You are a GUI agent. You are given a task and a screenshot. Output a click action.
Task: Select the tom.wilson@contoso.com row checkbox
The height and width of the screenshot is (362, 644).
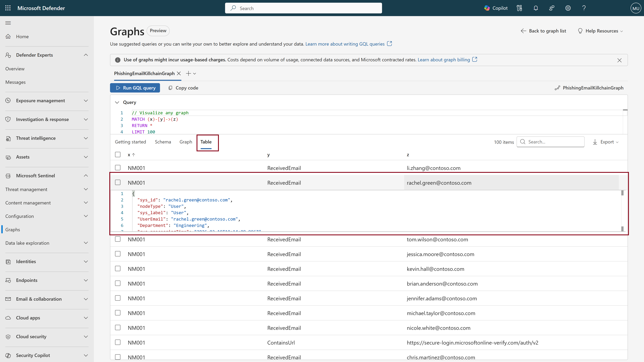(118, 239)
